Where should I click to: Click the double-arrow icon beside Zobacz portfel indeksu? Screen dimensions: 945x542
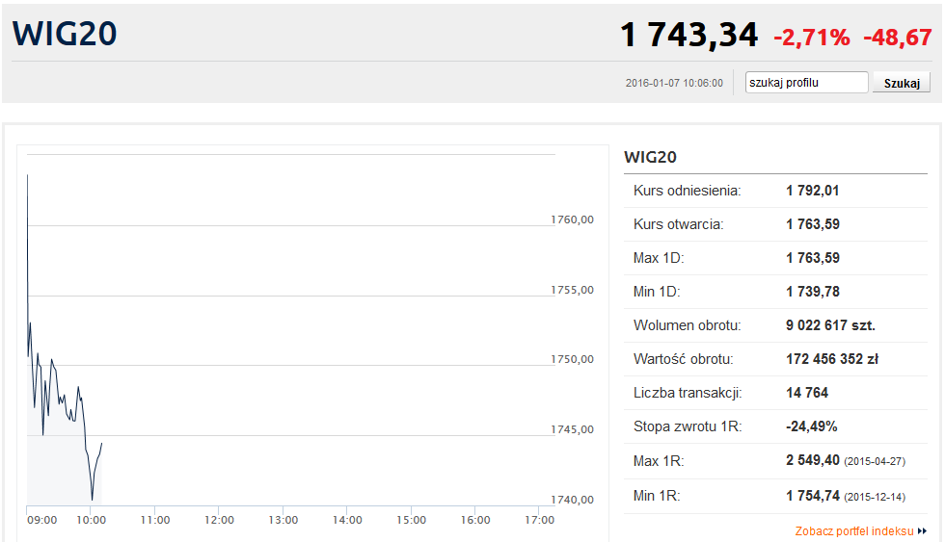pyautogui.click(x=922, y=531)
